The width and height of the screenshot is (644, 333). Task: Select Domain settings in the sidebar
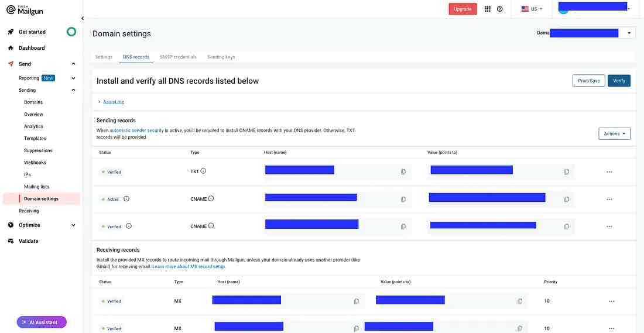tap(41, 199)
